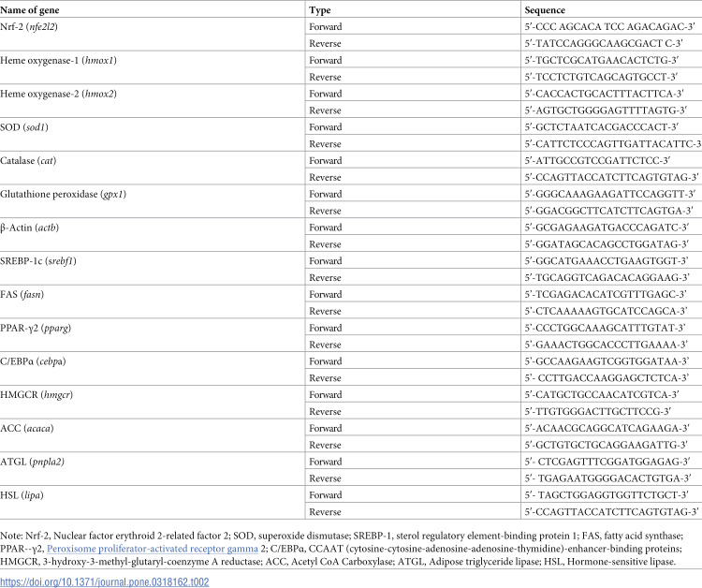The image size is (702, 588).
Task: Click the ATGL (pnpla2) gene cell
Action: tap(153, 469)
